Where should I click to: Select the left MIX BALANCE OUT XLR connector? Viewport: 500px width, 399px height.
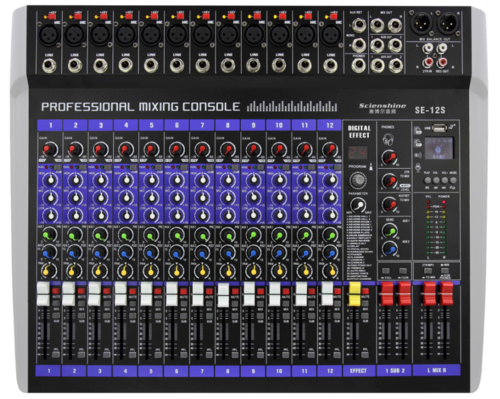421,23
